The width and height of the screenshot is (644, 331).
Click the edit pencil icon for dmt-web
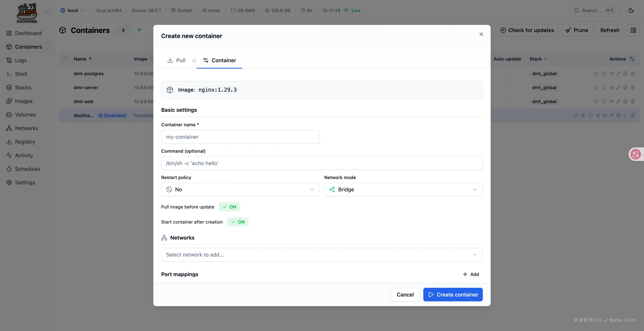coord(618,102)
